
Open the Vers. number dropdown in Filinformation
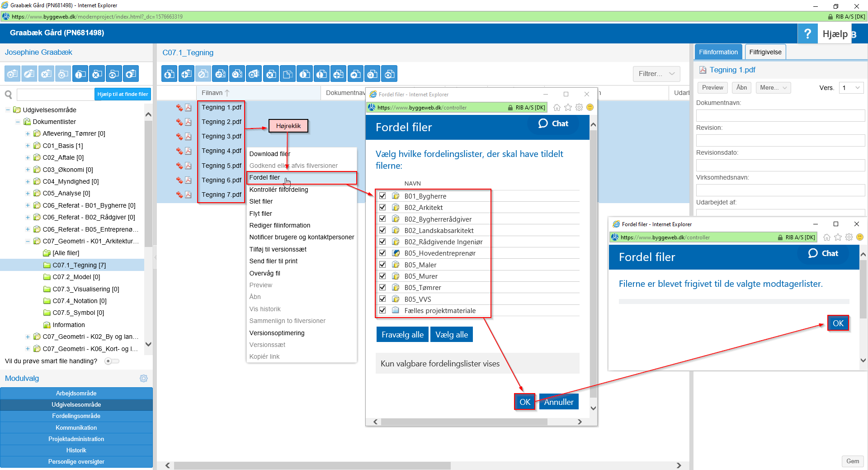coord(852,88)
